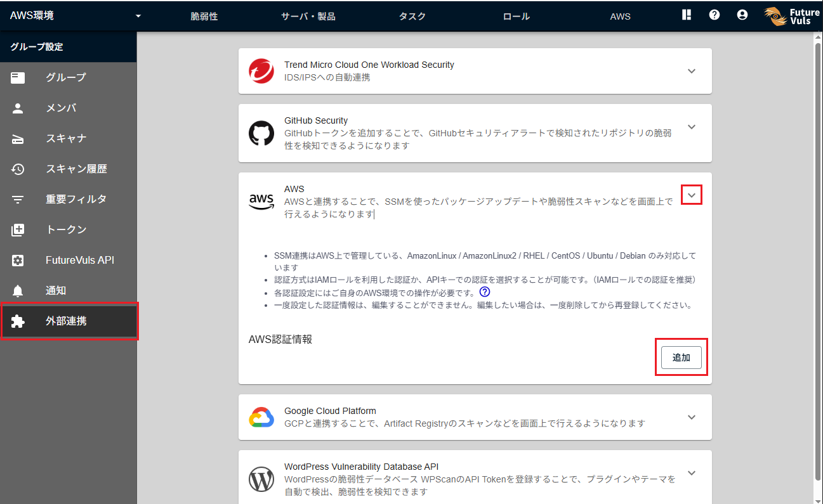
Task: Select スキャナ in the sidebar menu
Action: pos(69,138)
